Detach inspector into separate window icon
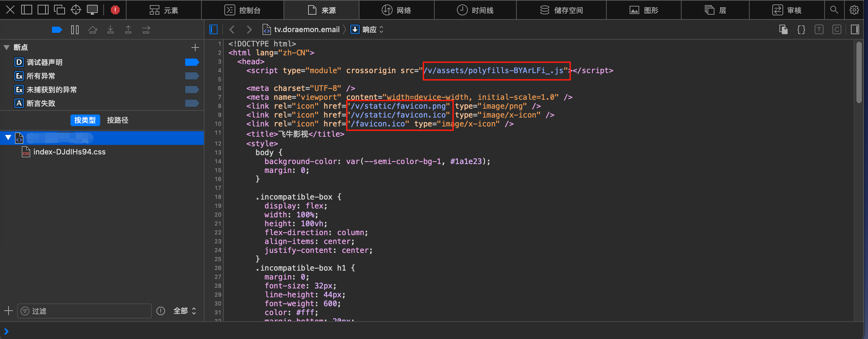868x339 pixels. click(x=60, y=10)
